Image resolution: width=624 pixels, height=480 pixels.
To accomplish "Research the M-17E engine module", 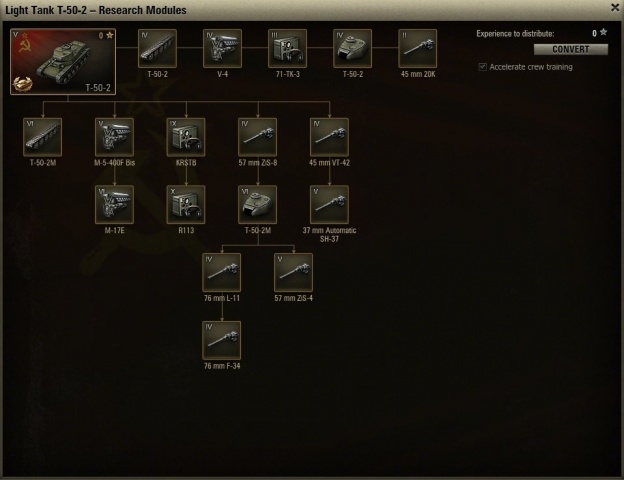I will tap(115, 205).
